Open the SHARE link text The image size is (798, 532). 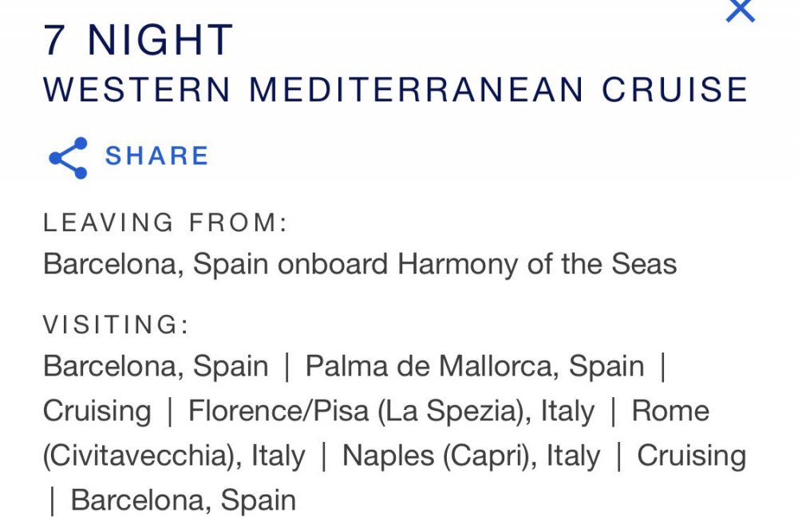pyautogui.click(x=156, y=156)
